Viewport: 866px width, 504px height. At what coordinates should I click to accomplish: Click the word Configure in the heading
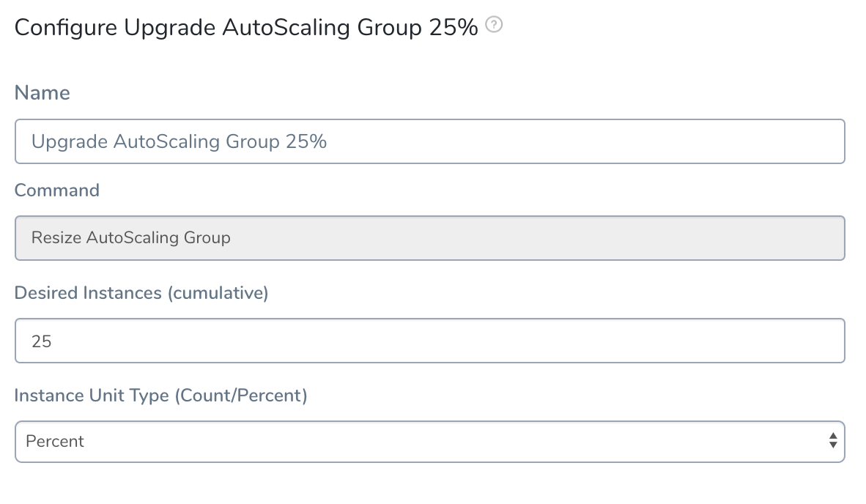[x=66, y=28]
